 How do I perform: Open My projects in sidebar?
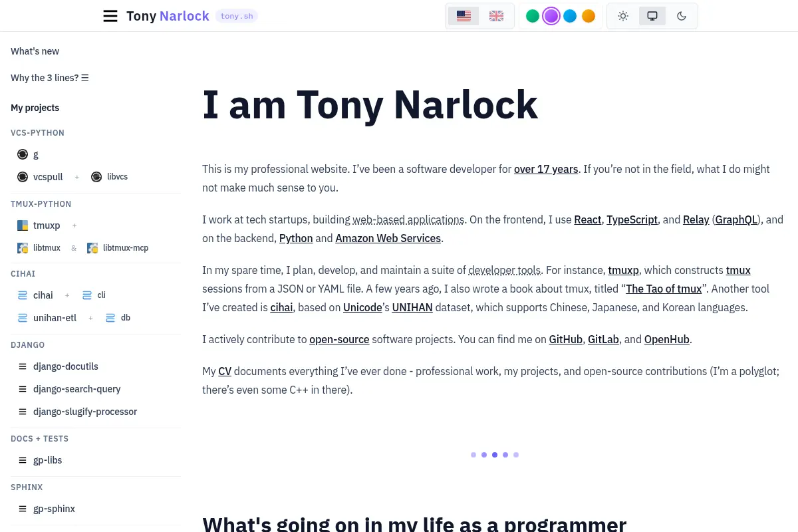coord(35,108)
